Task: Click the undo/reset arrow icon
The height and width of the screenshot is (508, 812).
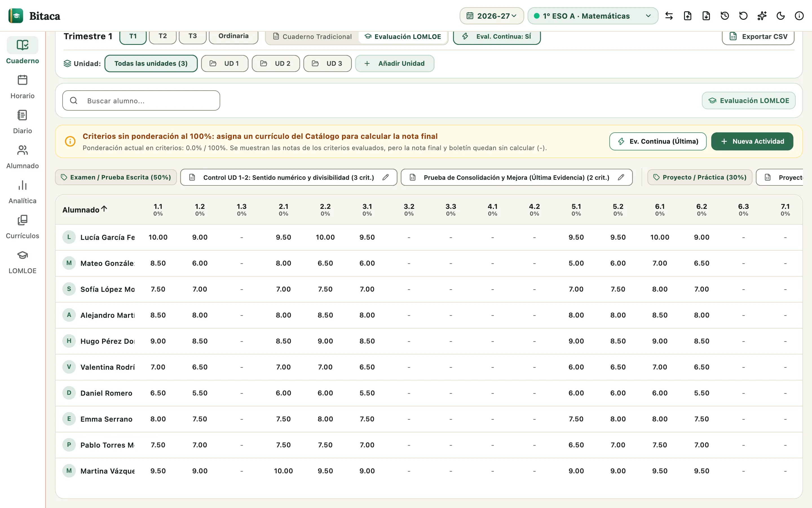Action: pyautogui.click(x=743, y=16)
